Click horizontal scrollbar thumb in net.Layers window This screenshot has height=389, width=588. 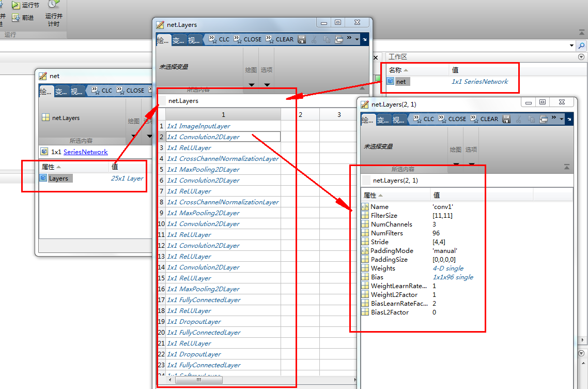click(x=199, y=380)
